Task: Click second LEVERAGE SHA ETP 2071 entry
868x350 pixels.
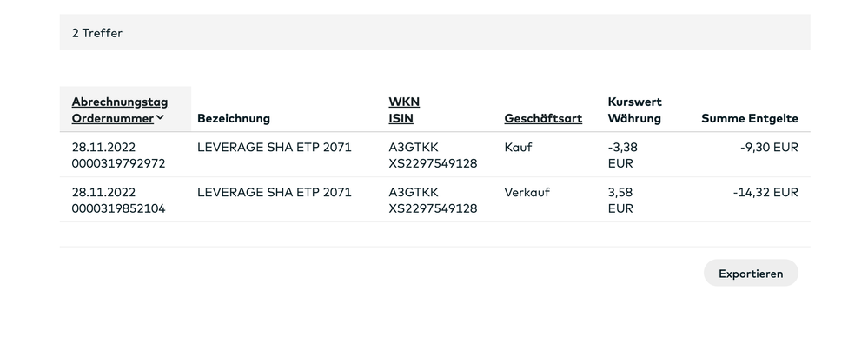Action: pos(275,192)
